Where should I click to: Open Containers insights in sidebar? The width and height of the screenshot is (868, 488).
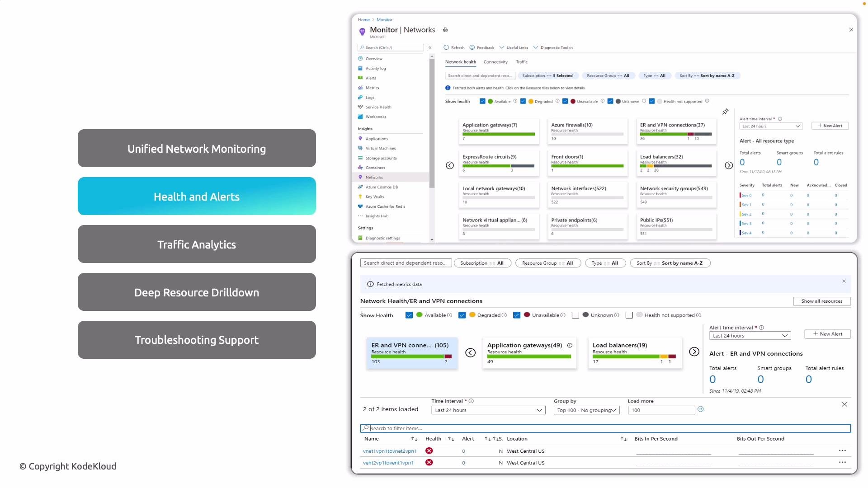click(x=375, y=168)
